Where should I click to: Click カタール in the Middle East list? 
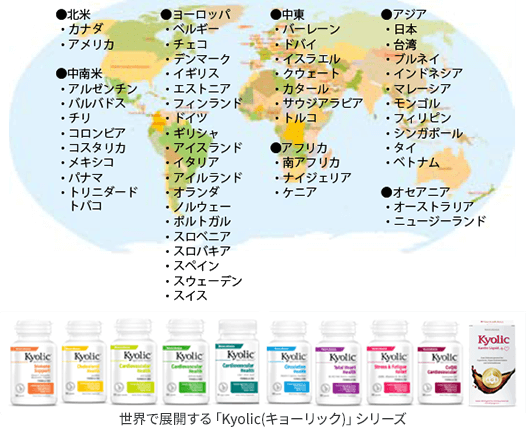[x=305, y=89]
